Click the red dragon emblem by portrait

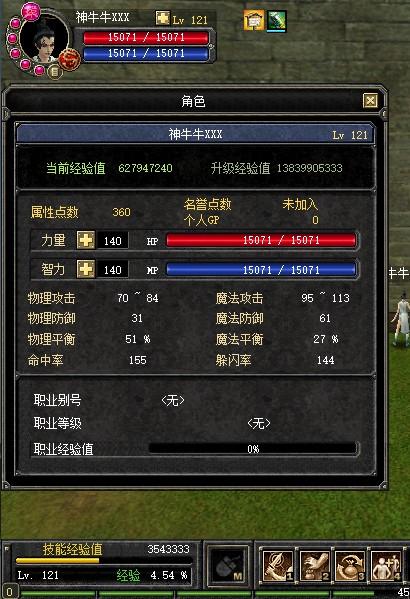click(69, 60)
